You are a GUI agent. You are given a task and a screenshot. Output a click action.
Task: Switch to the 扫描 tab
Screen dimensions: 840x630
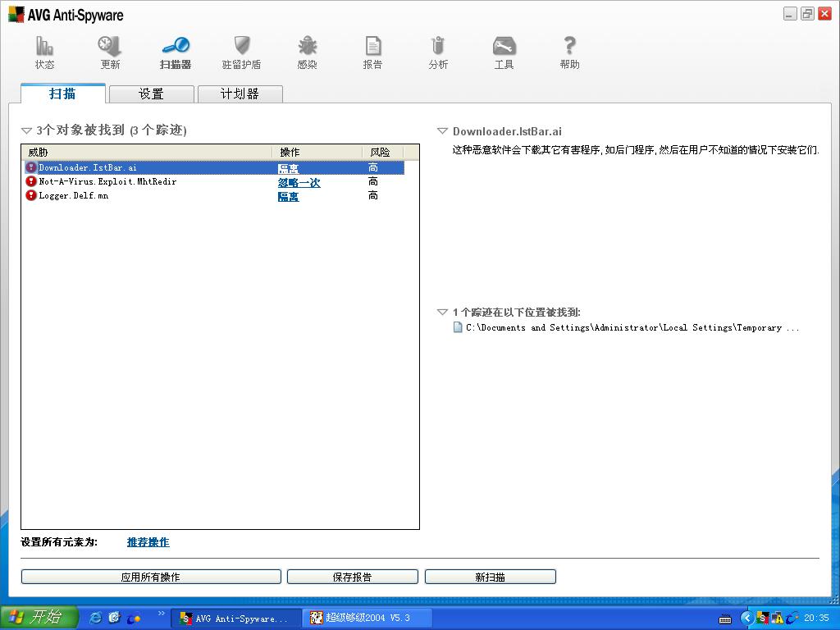click(x=62, y=94)
